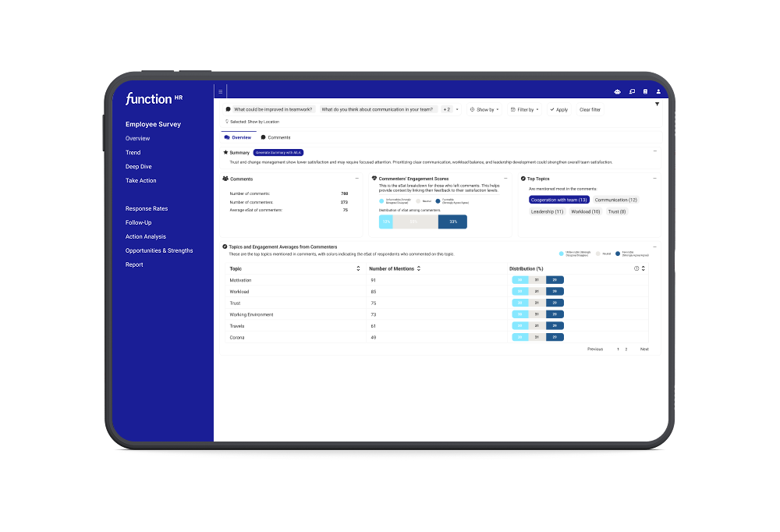Sort table by Distribution column
This screenshot has width=780, height=532.
(643, 268)
